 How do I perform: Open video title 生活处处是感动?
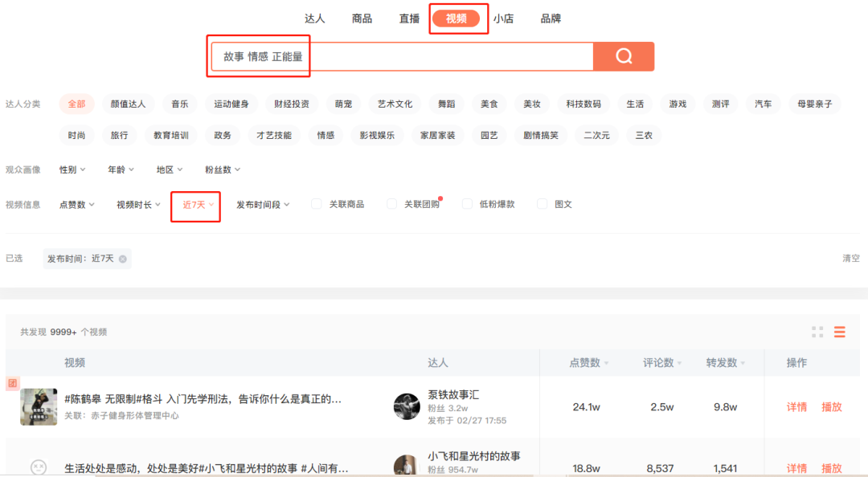click(x=206, y=469)
